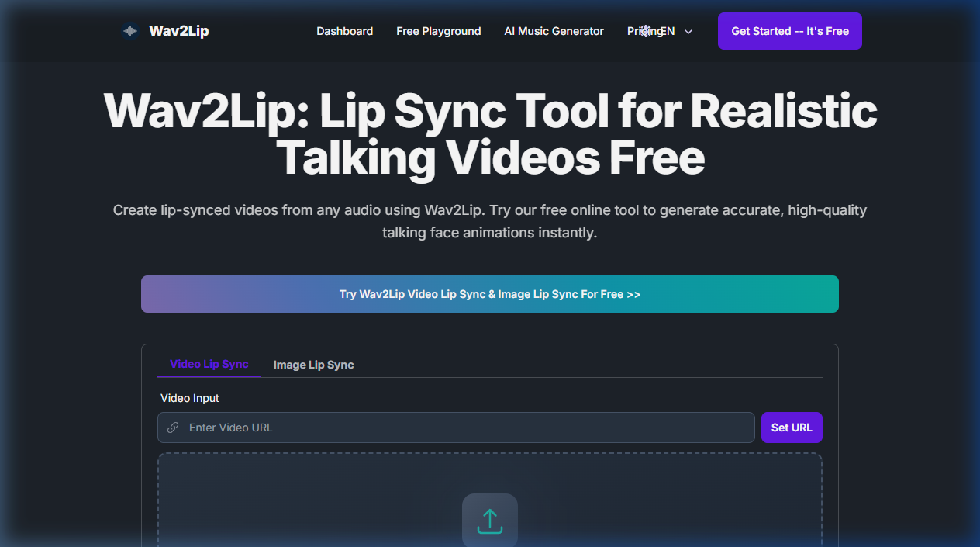Open the EN language selector

[668, 31]
